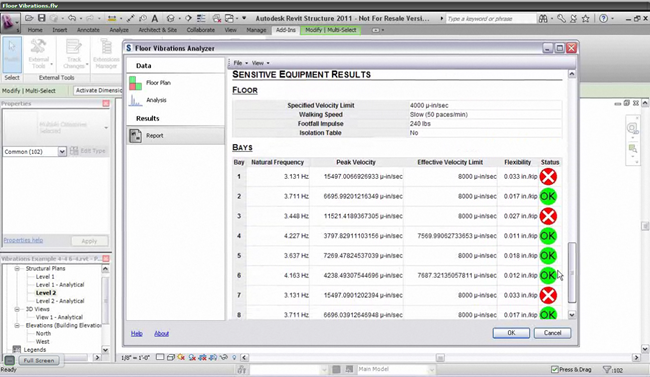This screenshot has height=377, width=650.
Task: Click the Edit Type button in Properties
Action: click(x=88, y=151)
